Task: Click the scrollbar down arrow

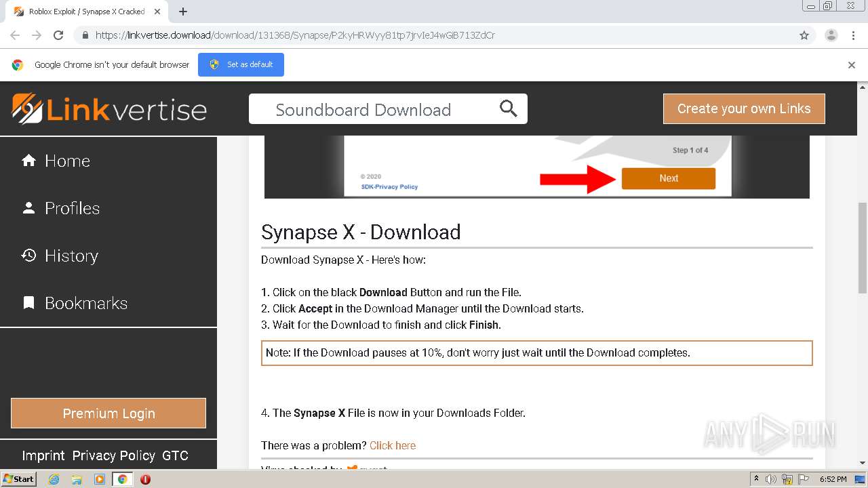Action: (x=863, y=463)
